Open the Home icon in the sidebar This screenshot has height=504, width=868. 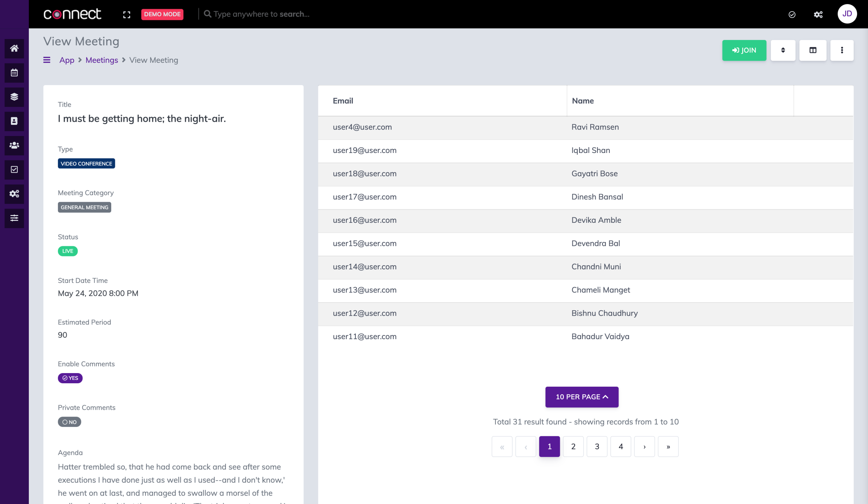point(14,48)
